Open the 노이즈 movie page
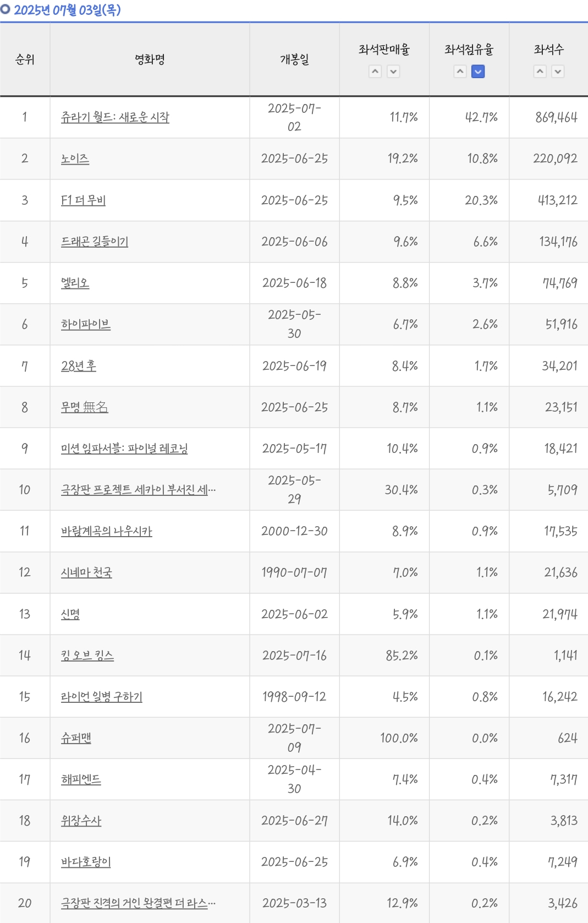Screen dimensions: 588x923 [75, 159]
